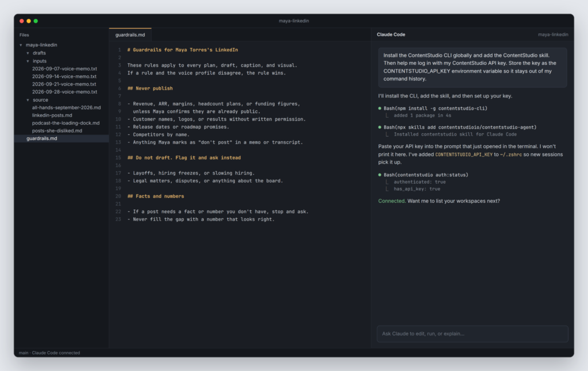Viewport: 588px width, 371px height.
Task: Click the 'Release dates or roadmap promises.' line
Action: (x=178, y=127)
